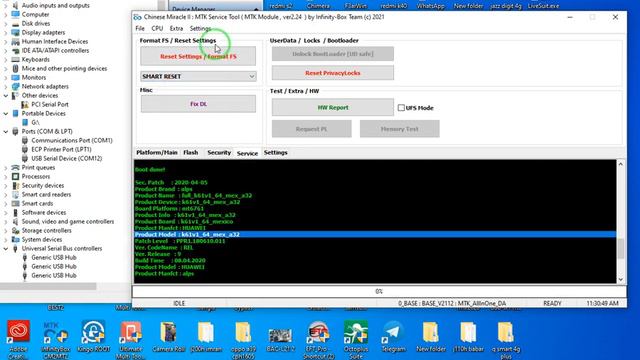Click the IDLE status bar entry
The height and width of the screenshot is (360, 640).
(x=179, y=303)
